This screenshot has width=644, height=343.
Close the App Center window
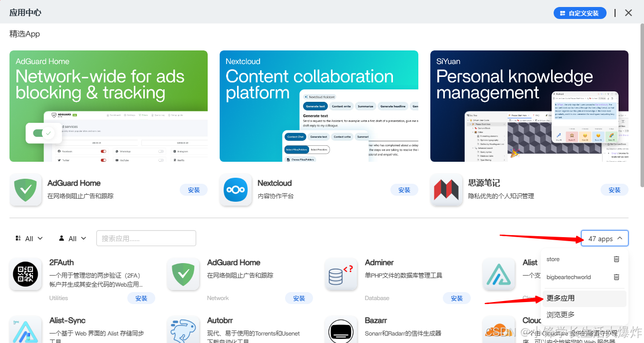pyautogui.click(x=629, y=13)
